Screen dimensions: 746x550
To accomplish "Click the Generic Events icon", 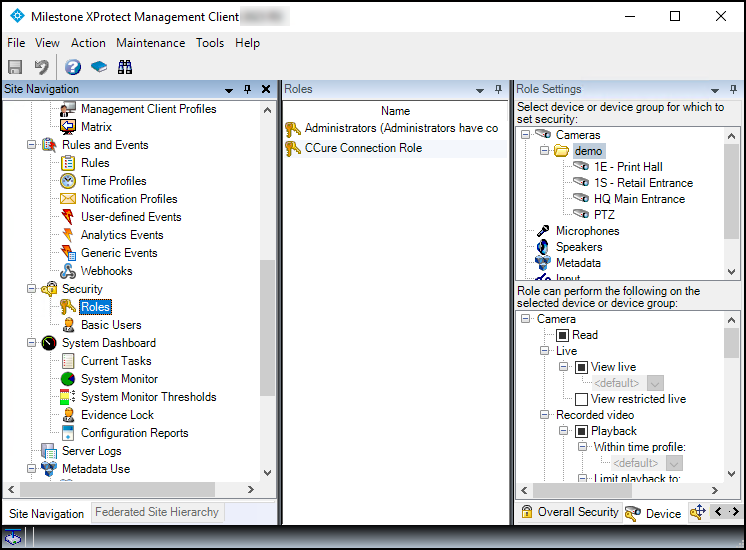I will pyautogui.click(x=68, y=253).
